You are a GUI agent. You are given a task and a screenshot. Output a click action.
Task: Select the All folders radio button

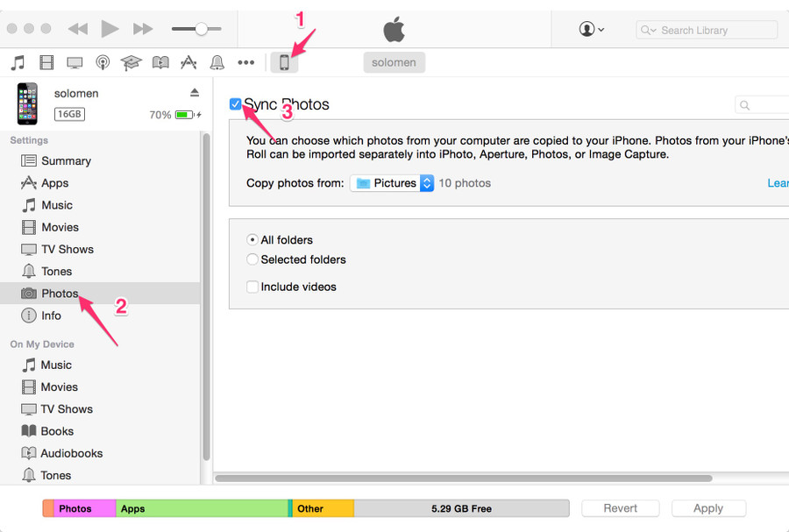pyautogui.click(x=252, y=240)
